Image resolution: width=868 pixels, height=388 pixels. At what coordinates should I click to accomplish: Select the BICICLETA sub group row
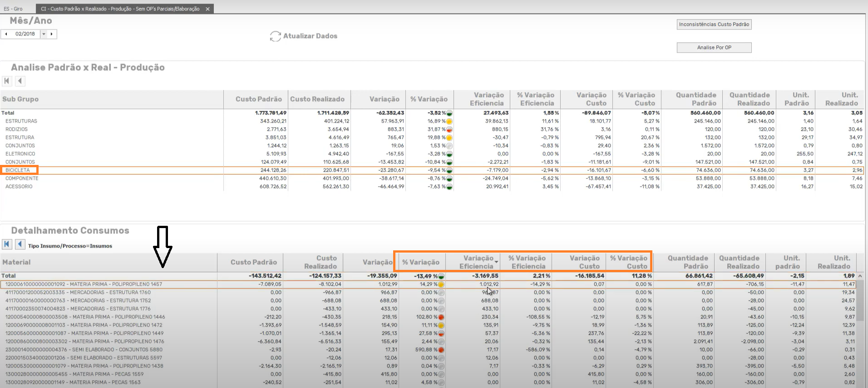point(431,170)
